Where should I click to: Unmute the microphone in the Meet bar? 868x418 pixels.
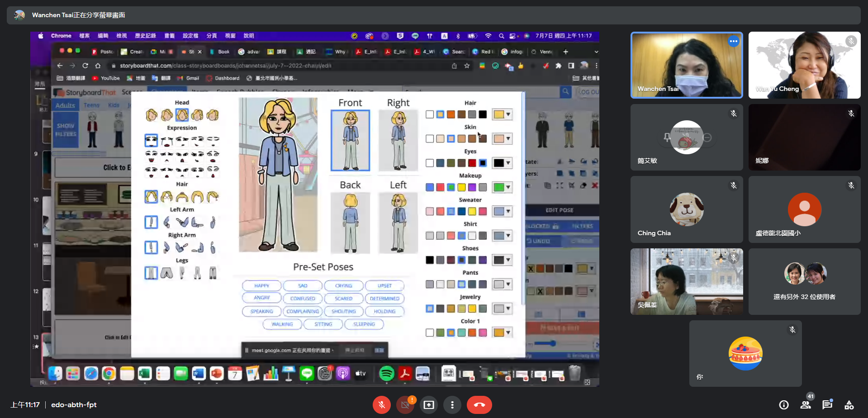click(381, 404)
